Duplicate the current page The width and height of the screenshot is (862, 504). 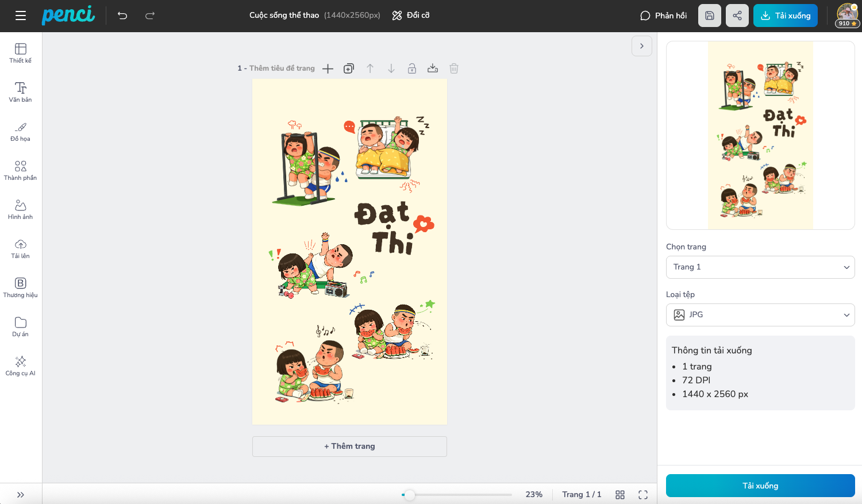pyautogui.click(x=348, y=68)
